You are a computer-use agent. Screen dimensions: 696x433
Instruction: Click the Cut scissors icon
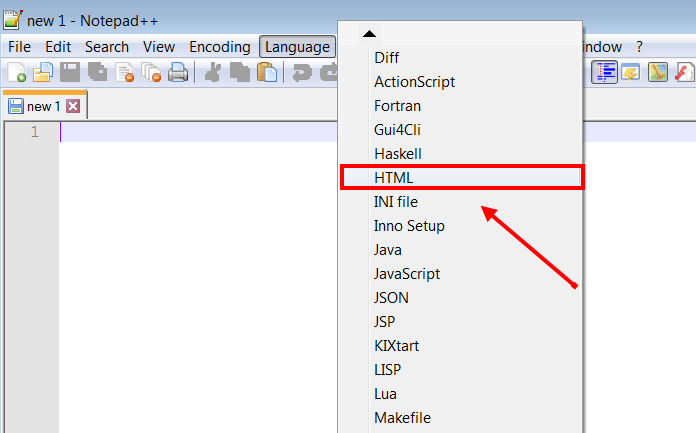tap(213, 72)
